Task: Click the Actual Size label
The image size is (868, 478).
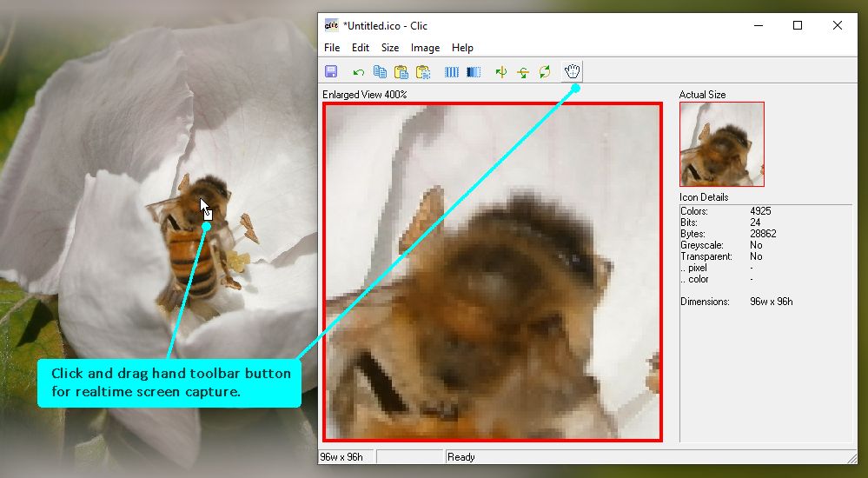Action: click(x=702, y=95)
